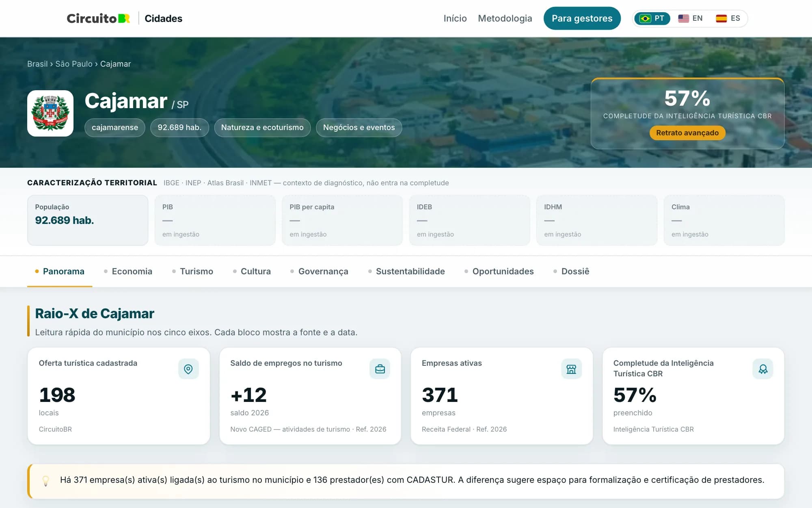Click the Para gestores button
The width and height of the screenshot is (812, 508).
582,18
